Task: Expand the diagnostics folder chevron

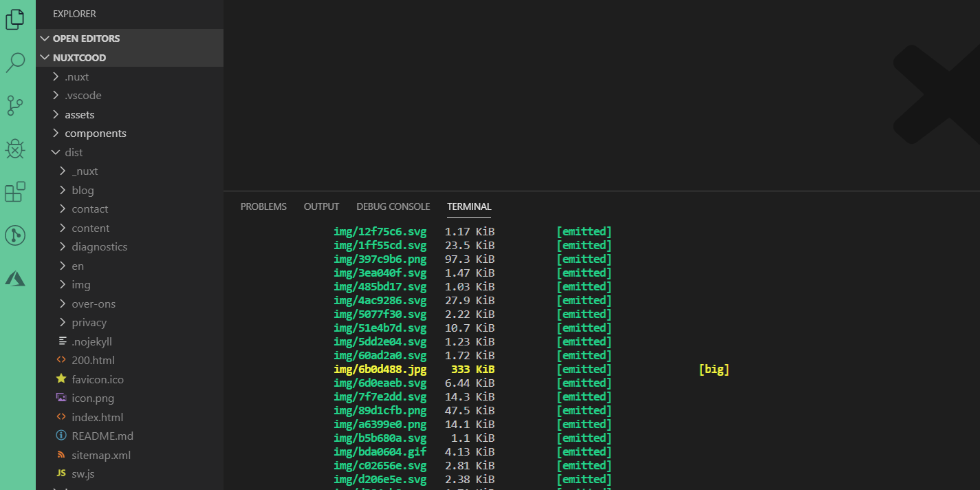Action: point(63,246)
